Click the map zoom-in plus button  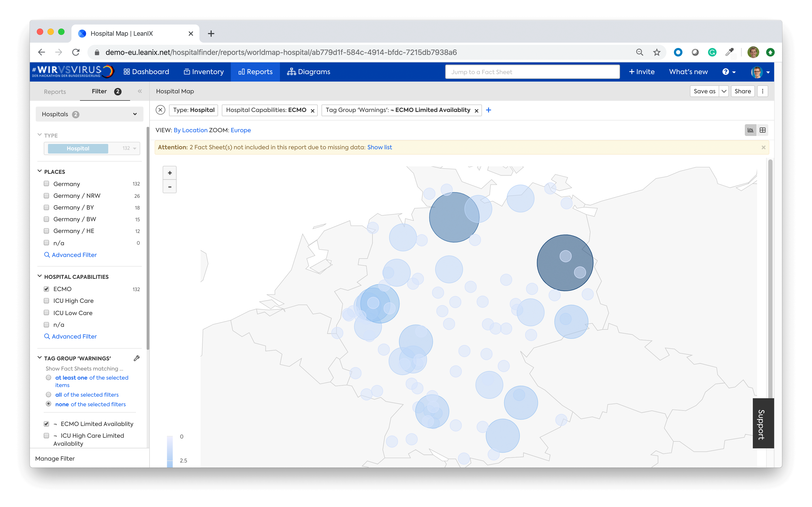[x=170, y=173]
